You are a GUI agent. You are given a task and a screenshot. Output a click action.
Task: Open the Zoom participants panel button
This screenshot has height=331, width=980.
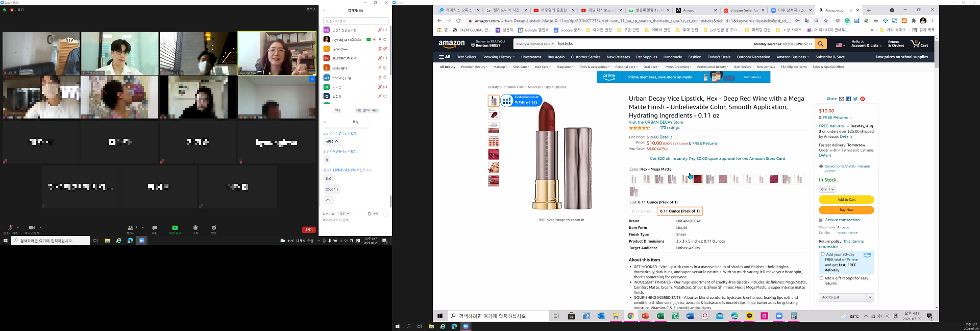[131, 228]
